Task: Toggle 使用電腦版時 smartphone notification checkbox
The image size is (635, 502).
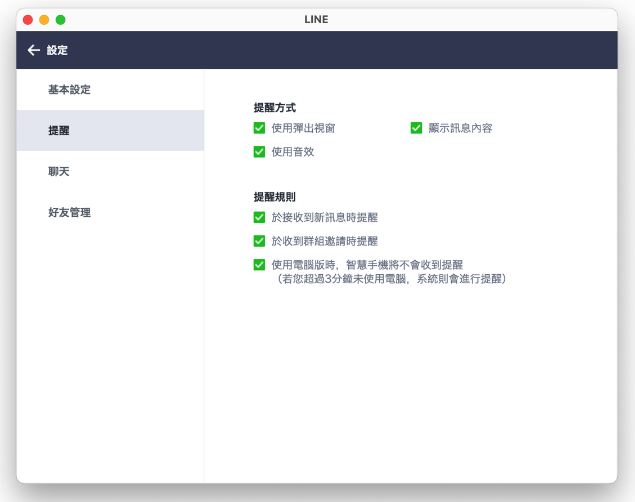Action: (x=259, y=265)
